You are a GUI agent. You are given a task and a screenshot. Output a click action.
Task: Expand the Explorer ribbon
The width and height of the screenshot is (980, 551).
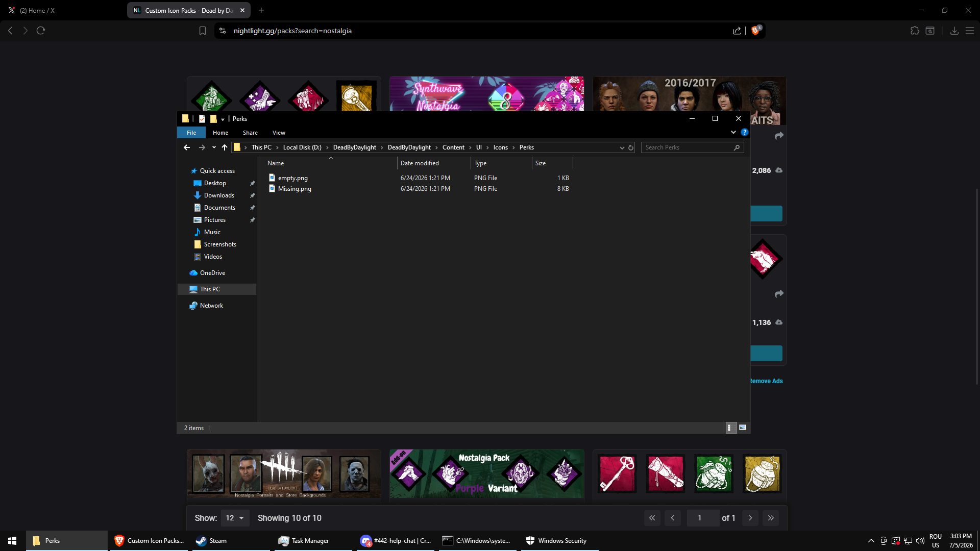(733, 132)
